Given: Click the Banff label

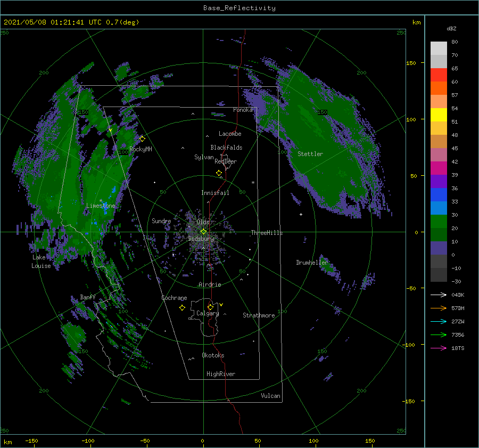Looking at the screenshot, I should click(x=88, y=297).
